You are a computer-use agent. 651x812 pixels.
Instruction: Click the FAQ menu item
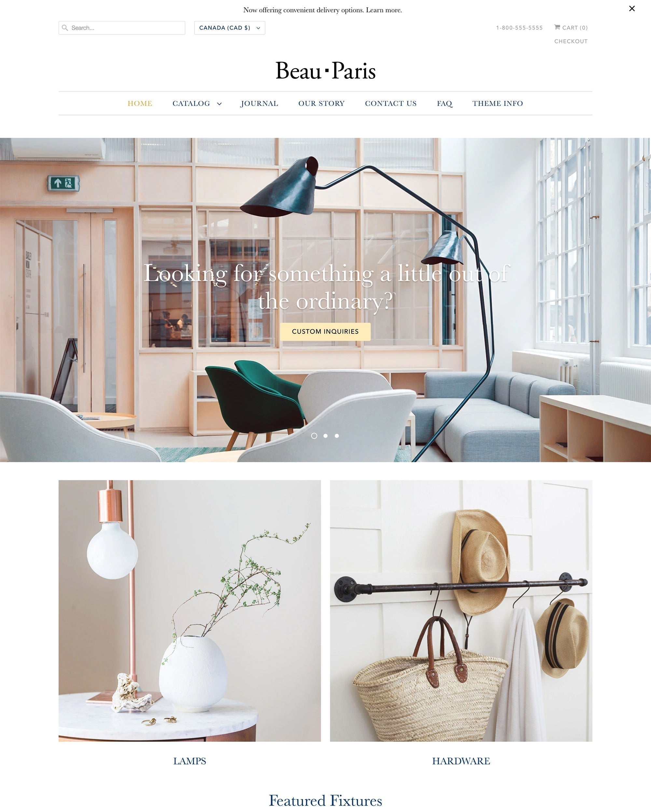point(444,103)
